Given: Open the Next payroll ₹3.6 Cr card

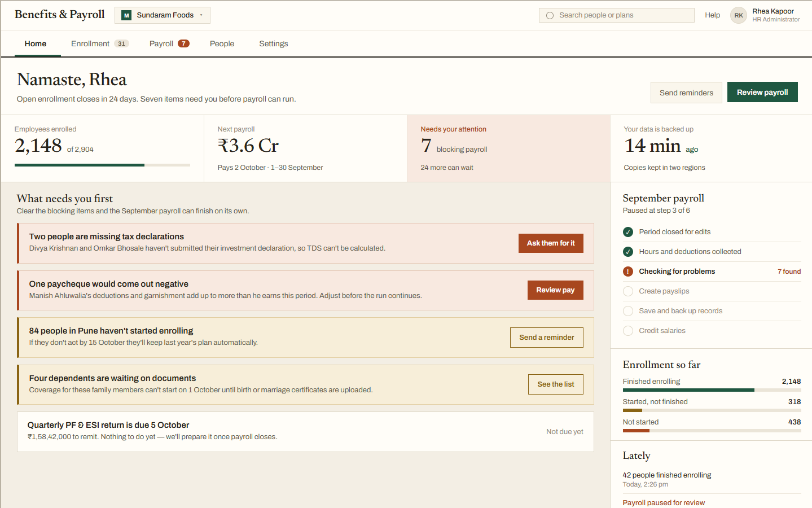Looking at the screenshot, I should click(305, 148).
